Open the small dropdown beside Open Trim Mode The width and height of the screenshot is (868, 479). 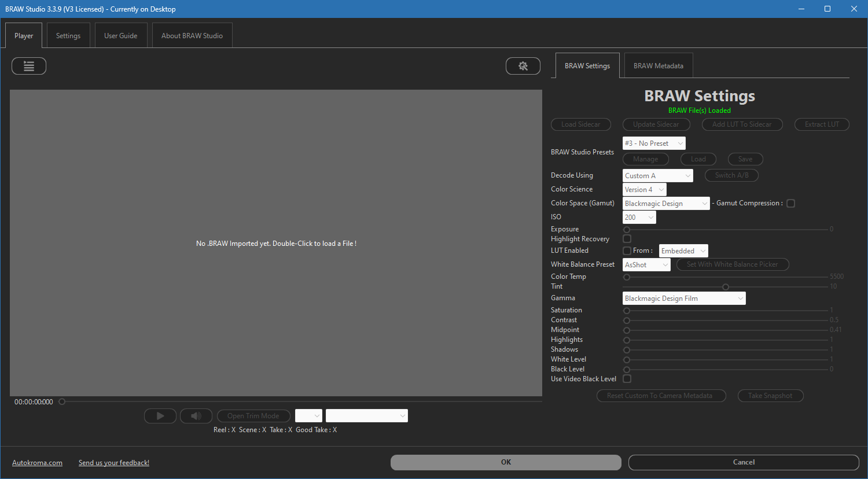click(308, 416)
